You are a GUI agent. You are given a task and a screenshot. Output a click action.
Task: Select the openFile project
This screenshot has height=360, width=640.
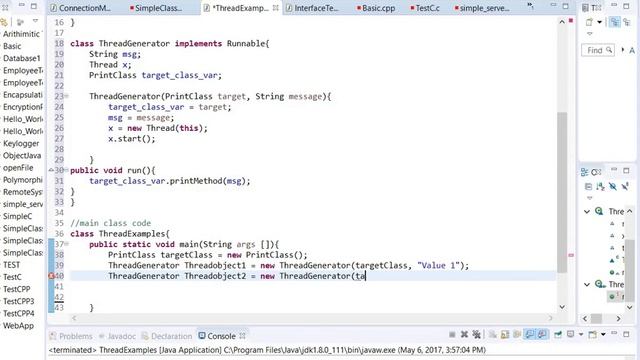pos(18,168)
